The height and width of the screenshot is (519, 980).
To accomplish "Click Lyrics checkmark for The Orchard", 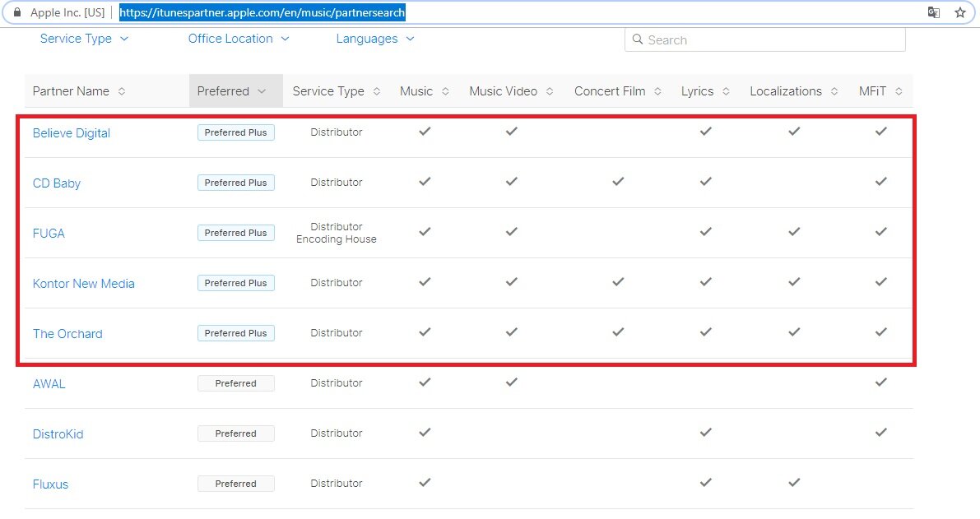I will coord(706,331).
